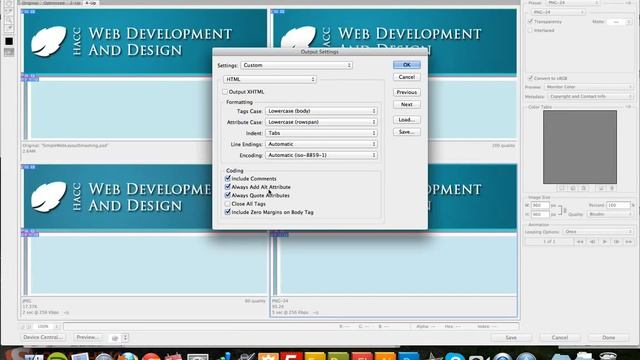Open the Settings dropdown showing Custom
The width and height of the screenshot is (640, 360).
coord(297,65)
